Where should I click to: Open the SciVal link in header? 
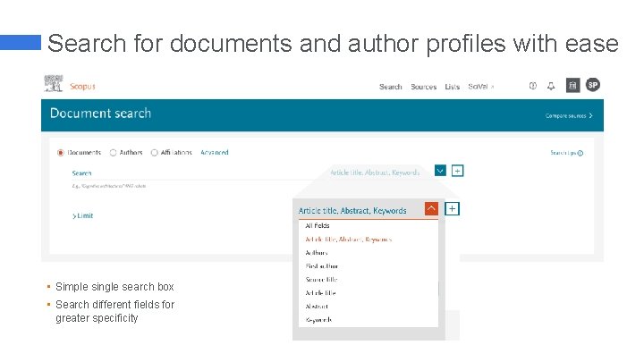481,86
